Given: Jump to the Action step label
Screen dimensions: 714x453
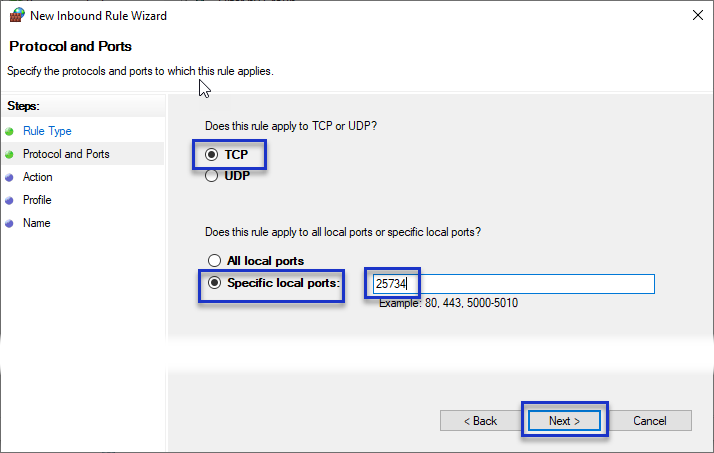Looking at the screenshot, I should [x=38, y=177].
